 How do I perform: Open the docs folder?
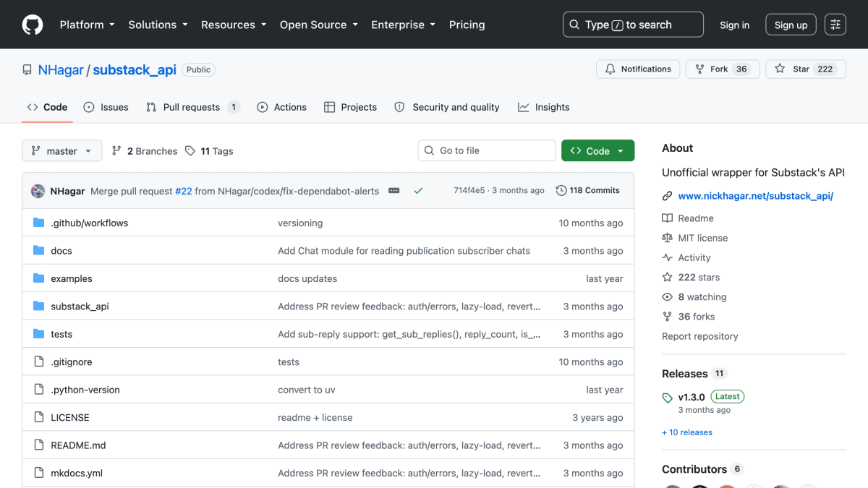pos(61,251)
